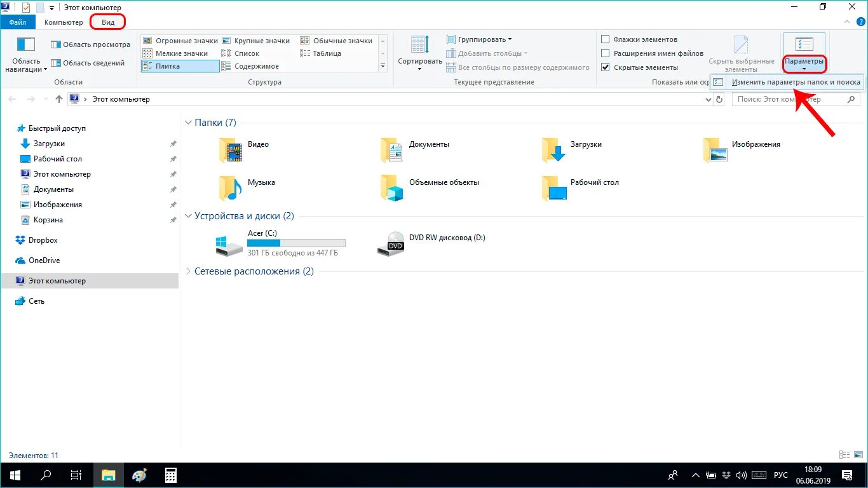This screenshot has width=868, height=488.
Task: Select Содержимое layout
Action: coord(250,66)
